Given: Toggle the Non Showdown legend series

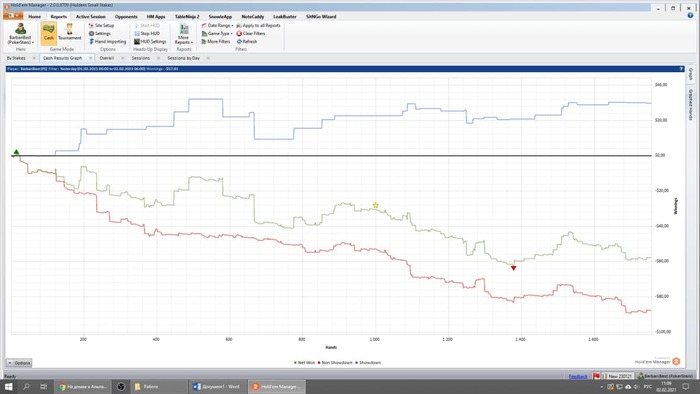Looking at the screenshot, I should 335,363.
